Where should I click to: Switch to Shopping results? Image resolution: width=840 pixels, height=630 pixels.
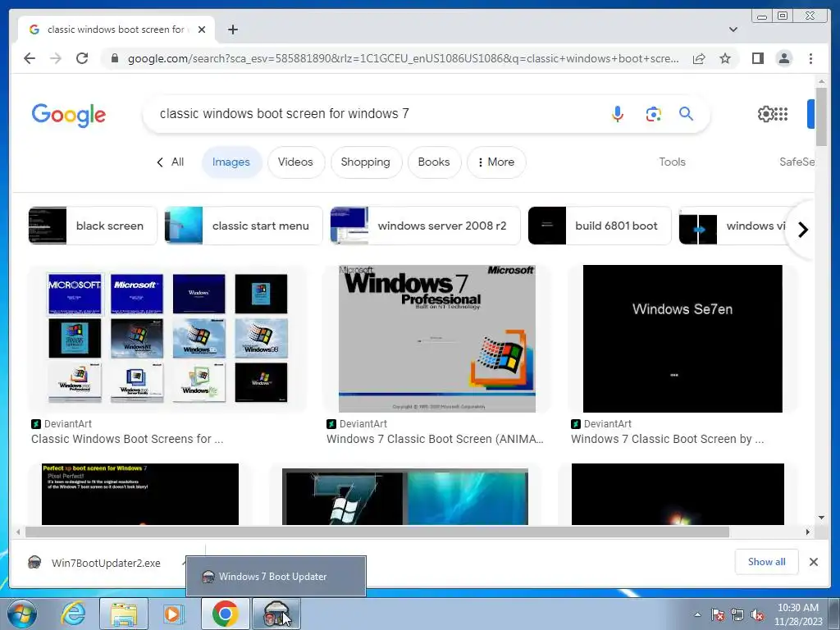click(x=365, y=162)
